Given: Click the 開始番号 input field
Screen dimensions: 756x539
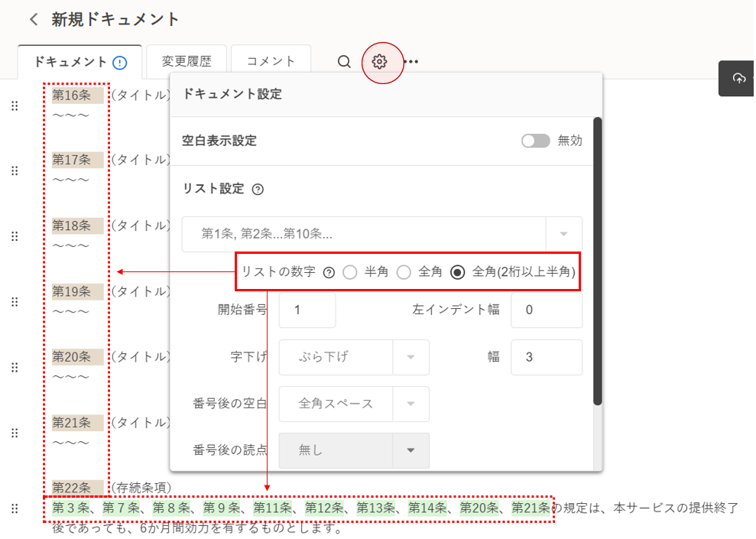Looking at the screenshot, I should point(307,310).
